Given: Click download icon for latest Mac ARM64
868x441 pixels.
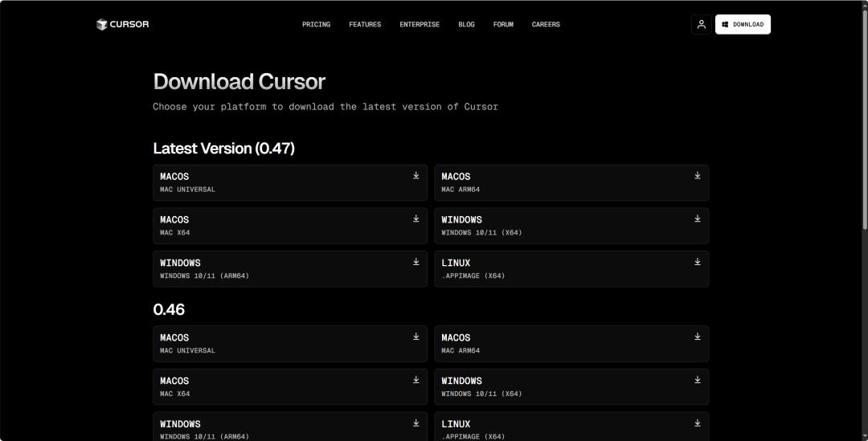Looking at the screenshot, I should [x=698, y=175].
